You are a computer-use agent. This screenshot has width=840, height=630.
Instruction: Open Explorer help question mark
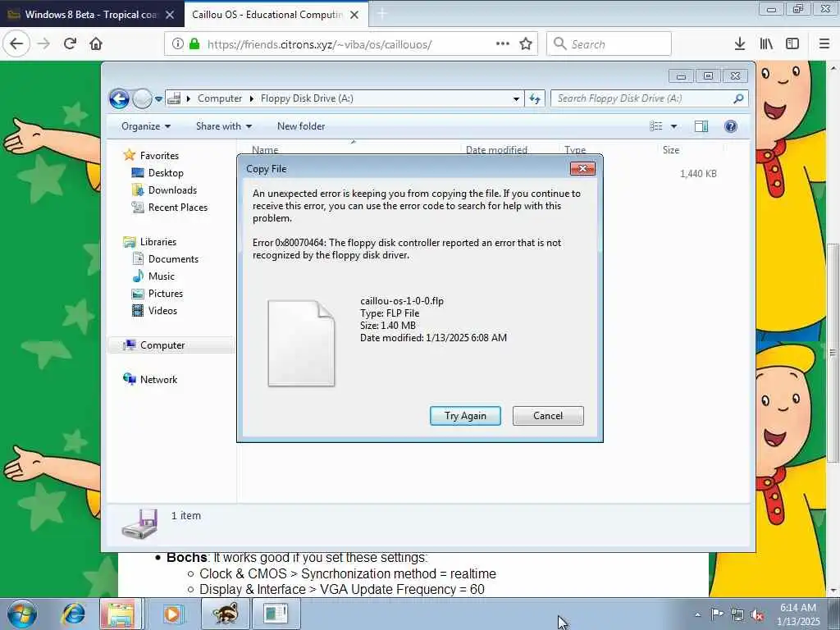731,126
